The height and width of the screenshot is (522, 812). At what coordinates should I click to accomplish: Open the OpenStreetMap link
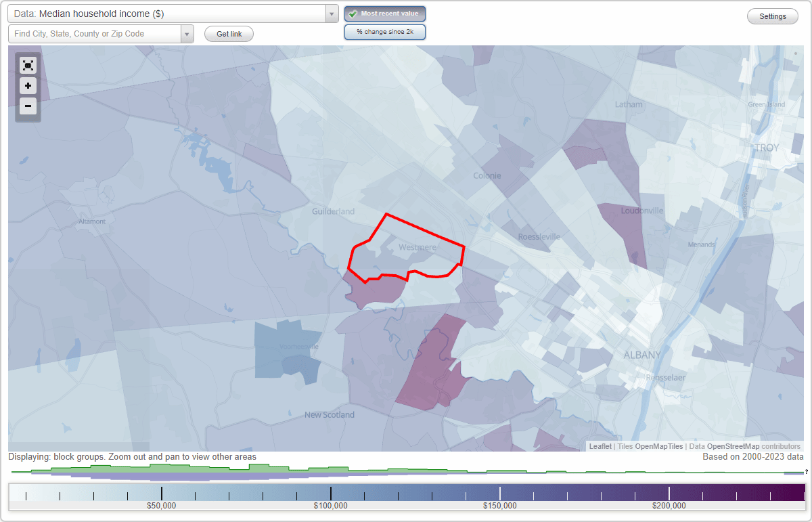(x=733, y=446)
